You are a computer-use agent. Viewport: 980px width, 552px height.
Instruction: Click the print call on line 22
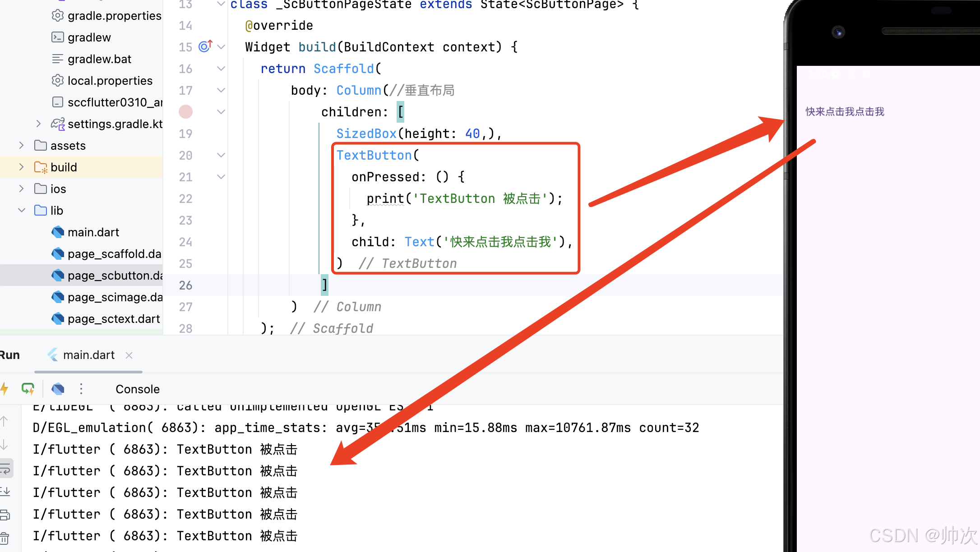385,198
